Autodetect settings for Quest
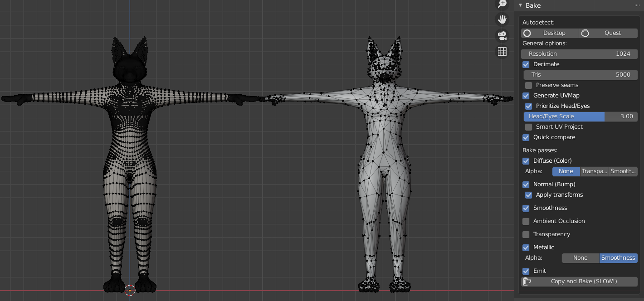 point(608,33)
